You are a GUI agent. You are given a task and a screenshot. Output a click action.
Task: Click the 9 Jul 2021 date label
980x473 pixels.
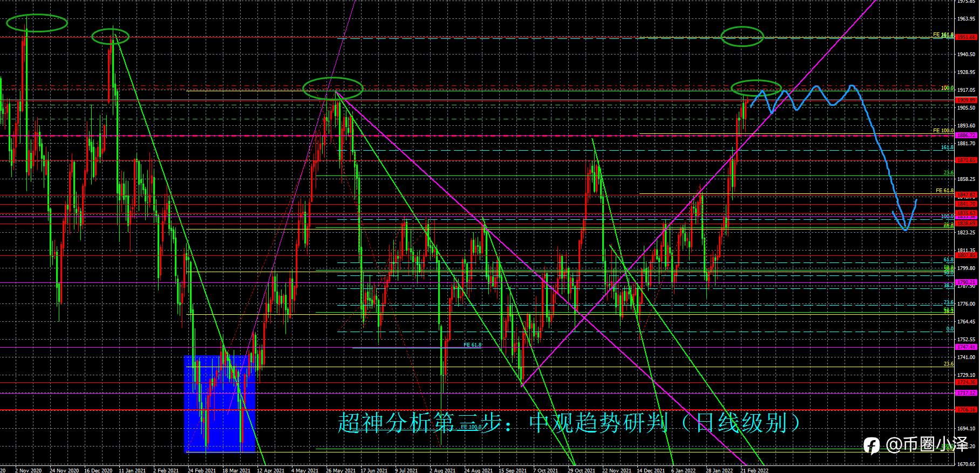pyautogui.click(x=407, y=470)
